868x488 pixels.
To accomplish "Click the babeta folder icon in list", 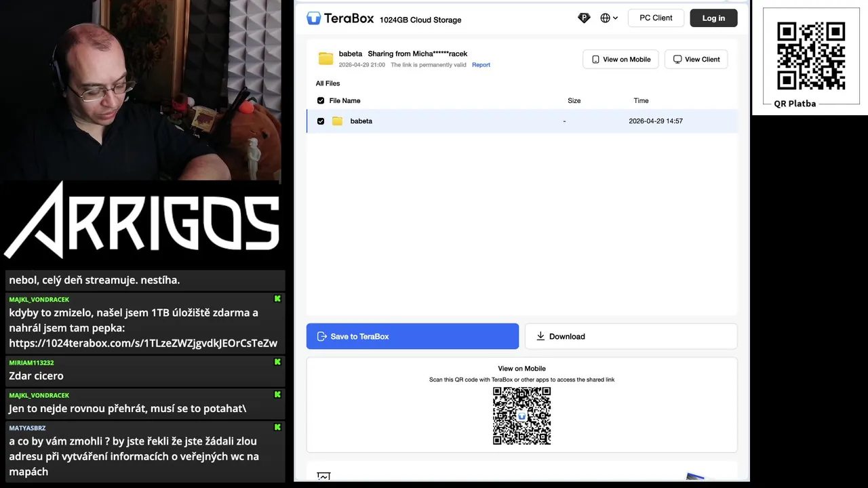I will (337, 121).
